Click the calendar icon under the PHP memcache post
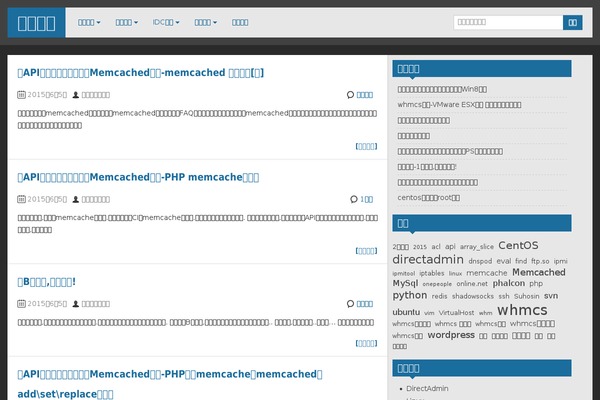This screenshot has height=400, width=600. click(21, 199)
